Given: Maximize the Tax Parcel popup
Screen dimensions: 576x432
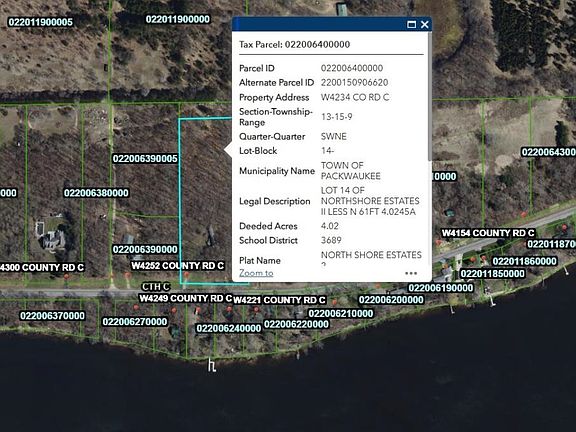Looking at the screenshot, I should (x=411, y=25).
